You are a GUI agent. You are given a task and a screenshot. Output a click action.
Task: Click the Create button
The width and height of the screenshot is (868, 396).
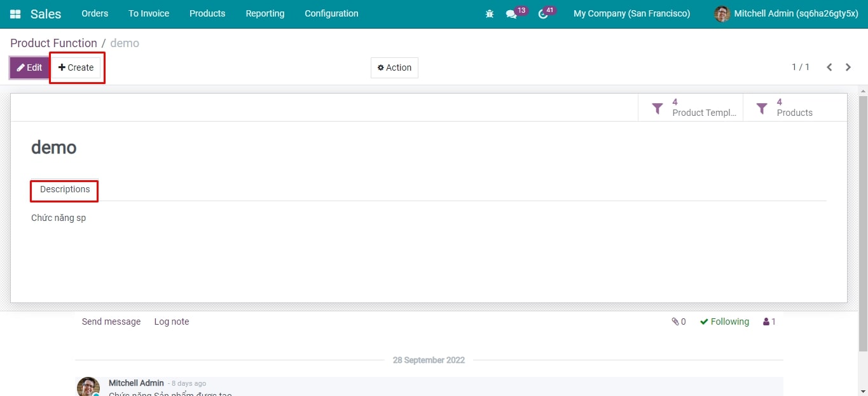(x=76, y=67)
